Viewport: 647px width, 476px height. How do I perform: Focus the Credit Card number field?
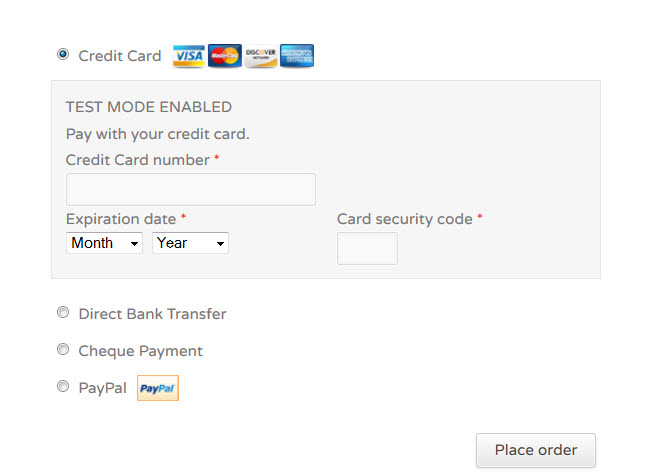tap(191, 189)
